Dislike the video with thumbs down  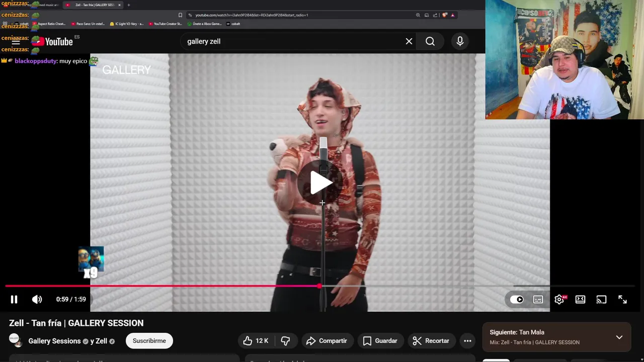click(x=285, y=341)
